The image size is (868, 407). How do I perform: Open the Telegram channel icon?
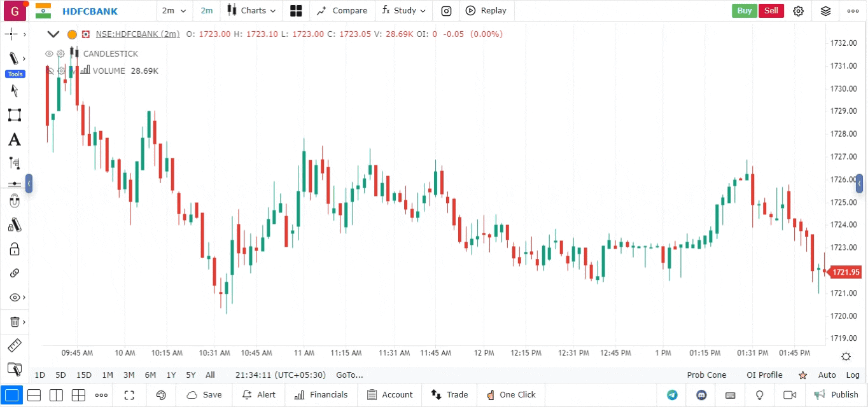[672, 395]
